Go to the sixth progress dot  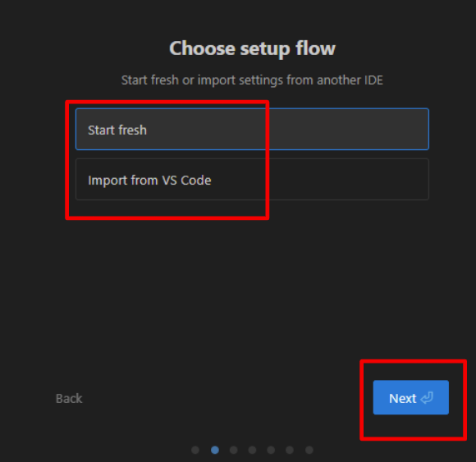pyautogui.click(x=290, y=450)
